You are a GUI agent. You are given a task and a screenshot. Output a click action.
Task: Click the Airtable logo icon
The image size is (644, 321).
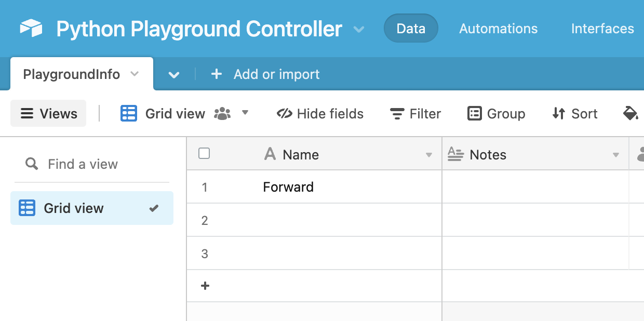tap(31, 28)
